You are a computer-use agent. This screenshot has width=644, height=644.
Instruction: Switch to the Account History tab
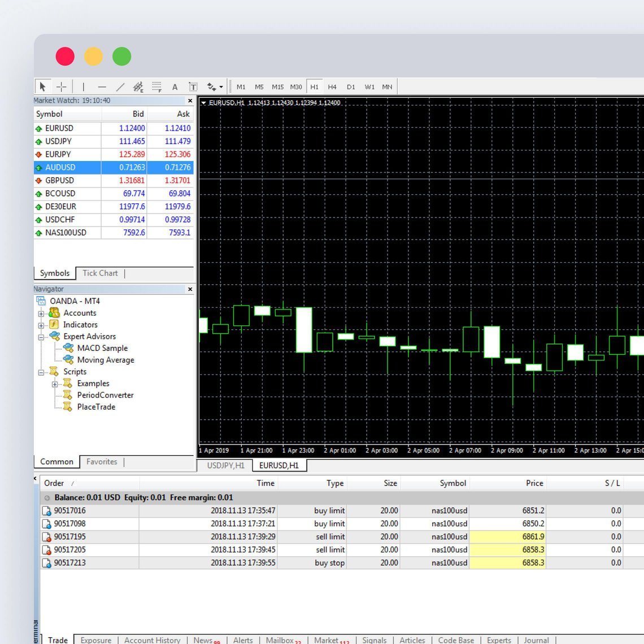click(152, 640)
